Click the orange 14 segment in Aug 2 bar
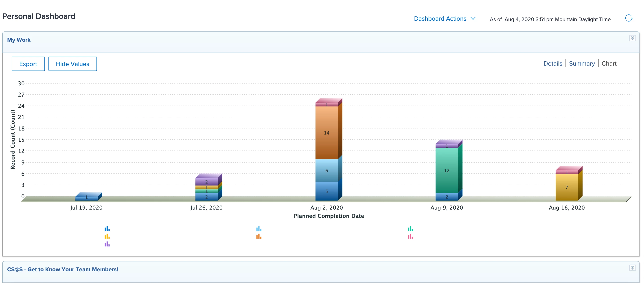Image resolution: width=644 pixels, height=283 pixels. [326, 133]
